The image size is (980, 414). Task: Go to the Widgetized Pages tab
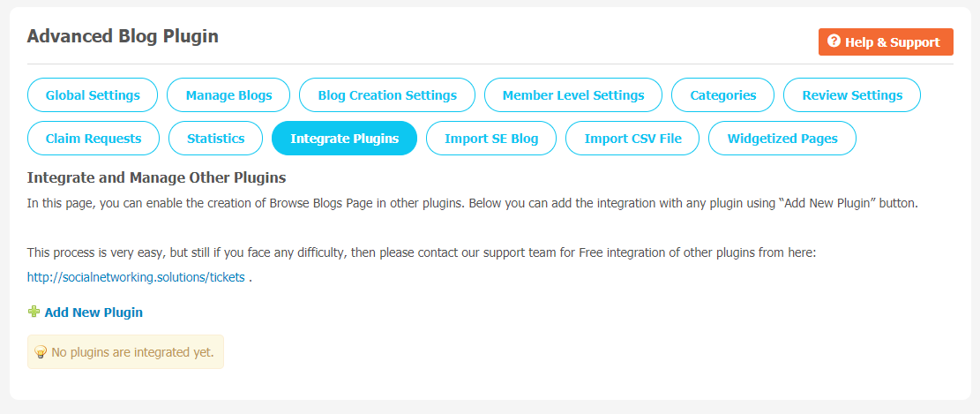click(x=782, y=139)
